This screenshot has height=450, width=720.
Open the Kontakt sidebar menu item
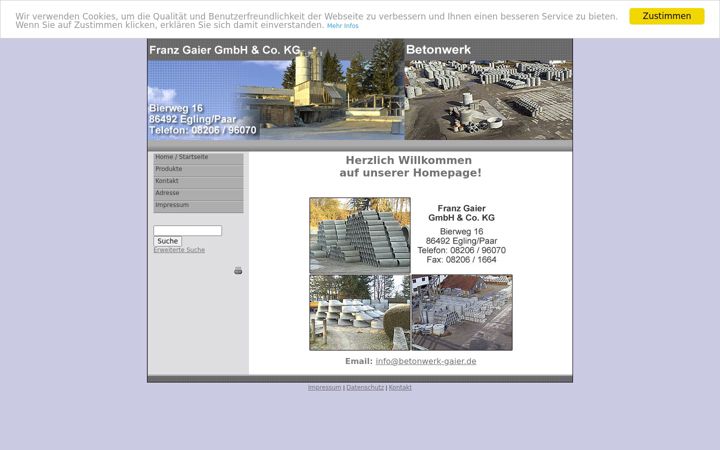(198, 181)
